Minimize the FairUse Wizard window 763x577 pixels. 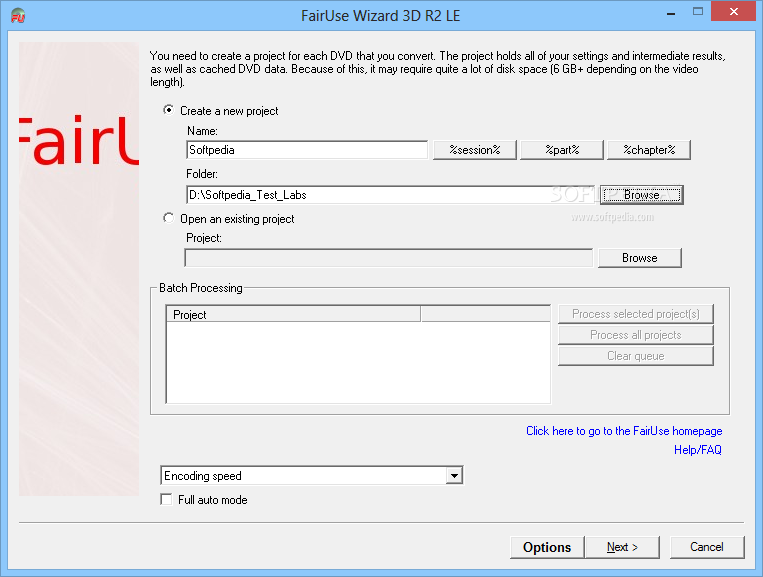tap(671, 13)
